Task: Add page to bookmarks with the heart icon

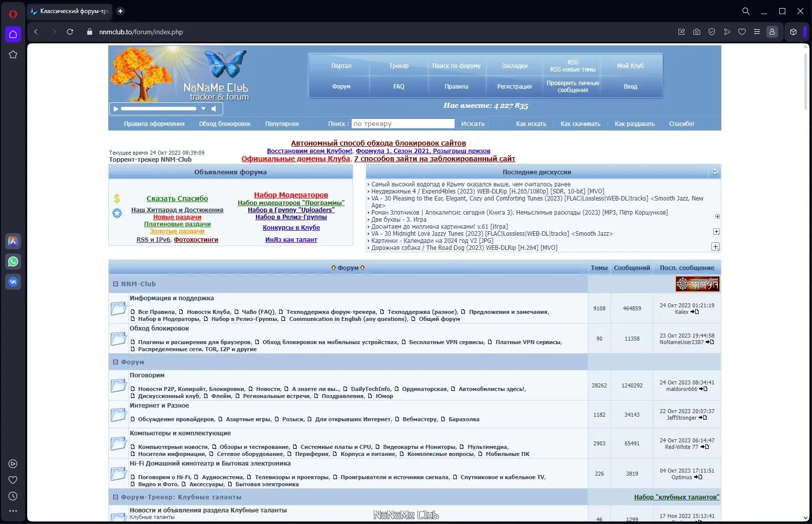Action: click(x=742, y=32)
